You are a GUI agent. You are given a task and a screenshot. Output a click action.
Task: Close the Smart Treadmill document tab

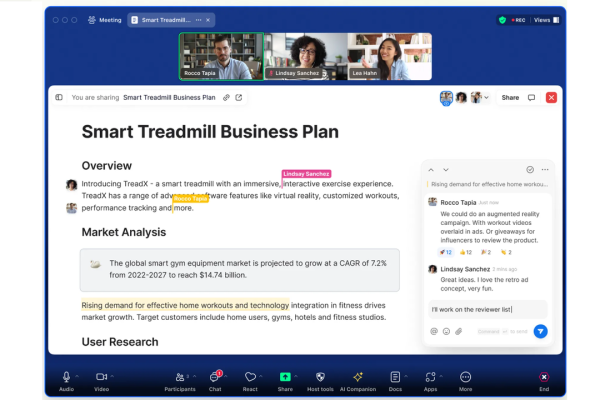[x=208, y=20]
